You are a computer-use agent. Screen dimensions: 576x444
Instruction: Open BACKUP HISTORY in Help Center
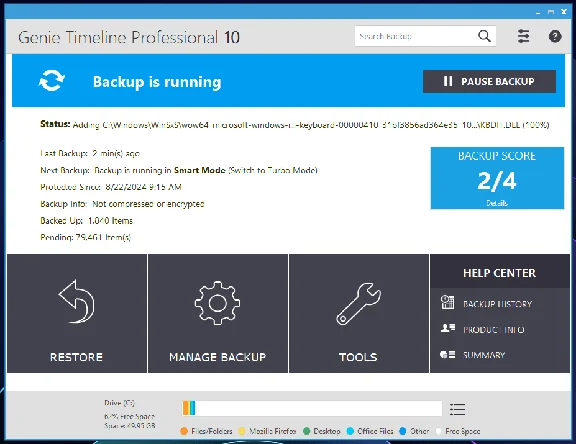coord(497,304)
